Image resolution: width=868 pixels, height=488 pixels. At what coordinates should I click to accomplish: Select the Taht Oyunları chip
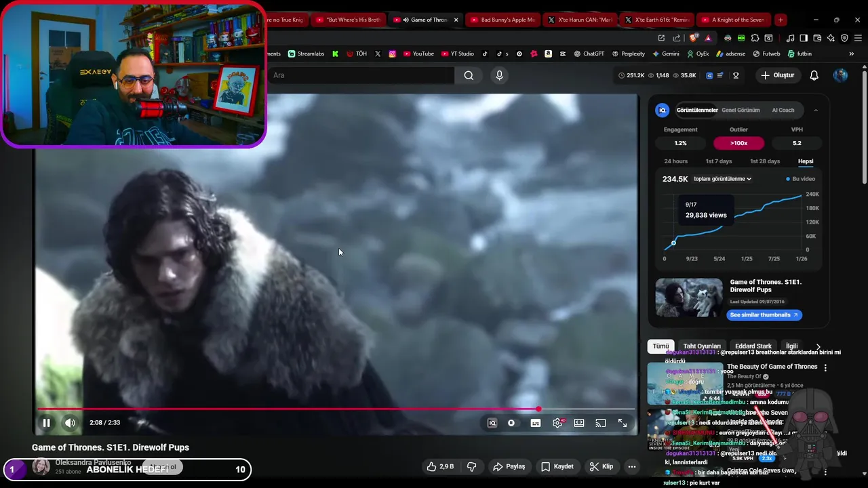702,346
